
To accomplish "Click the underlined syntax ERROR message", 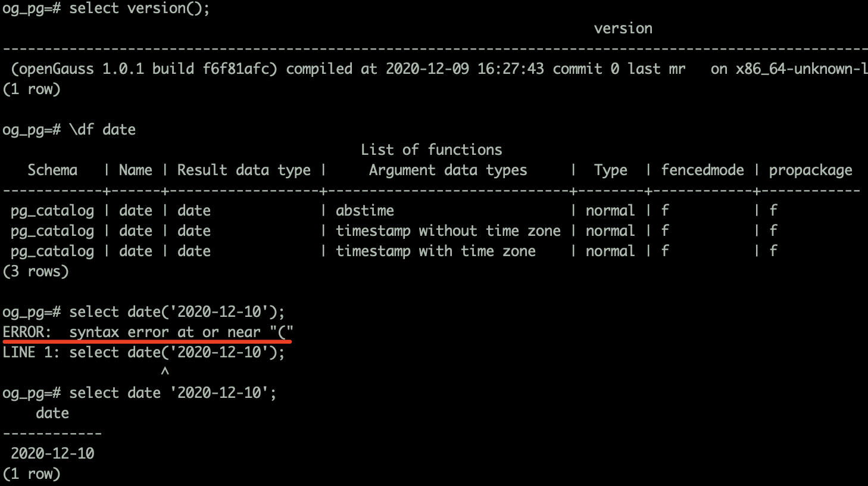I will coord(148,332).
